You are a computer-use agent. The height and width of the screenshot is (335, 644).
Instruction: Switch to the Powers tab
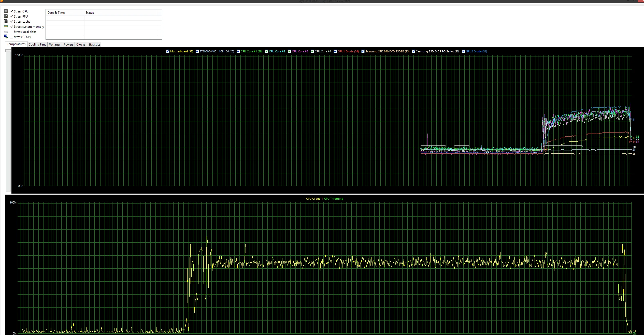point(68,44)
